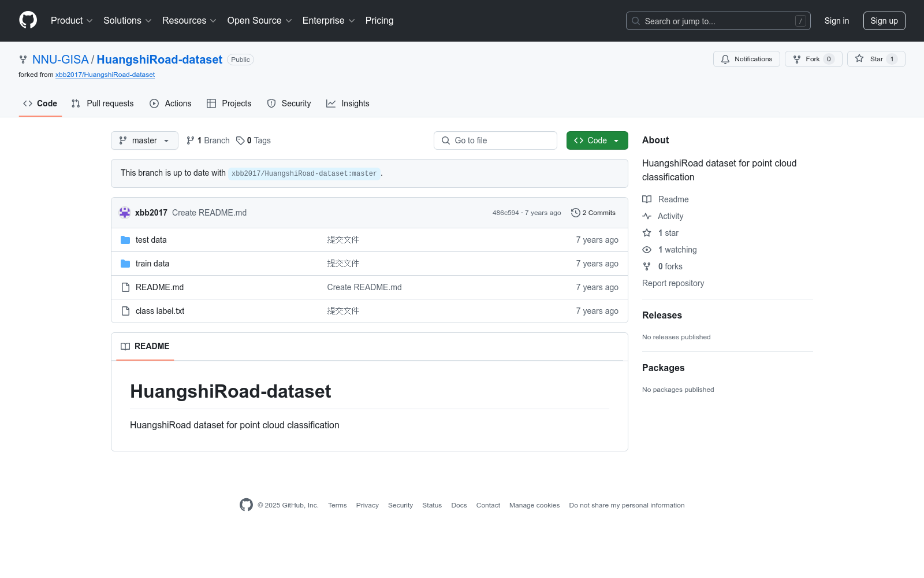Fork this repository
This screenshot has width=924, height=578.
[x=813, y=59]
